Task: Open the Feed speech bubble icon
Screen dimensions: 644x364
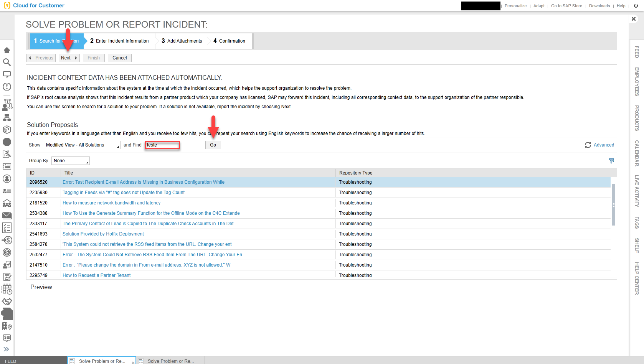Action: (7, 74)
